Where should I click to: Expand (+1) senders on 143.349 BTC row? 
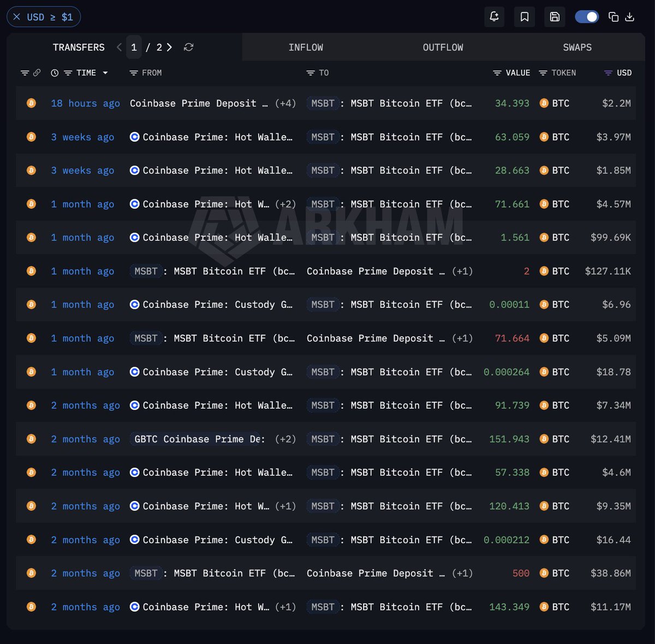tap(285, 607)
